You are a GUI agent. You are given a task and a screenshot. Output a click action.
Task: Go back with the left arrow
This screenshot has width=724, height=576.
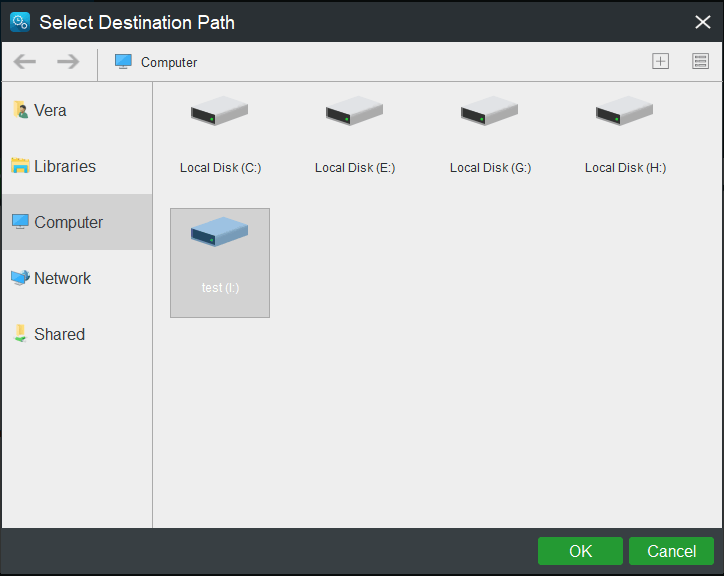click(x=24, y=61)
